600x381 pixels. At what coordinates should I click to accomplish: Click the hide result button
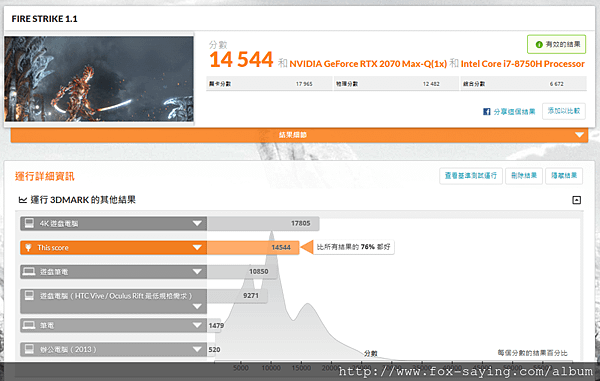[564, 176]
